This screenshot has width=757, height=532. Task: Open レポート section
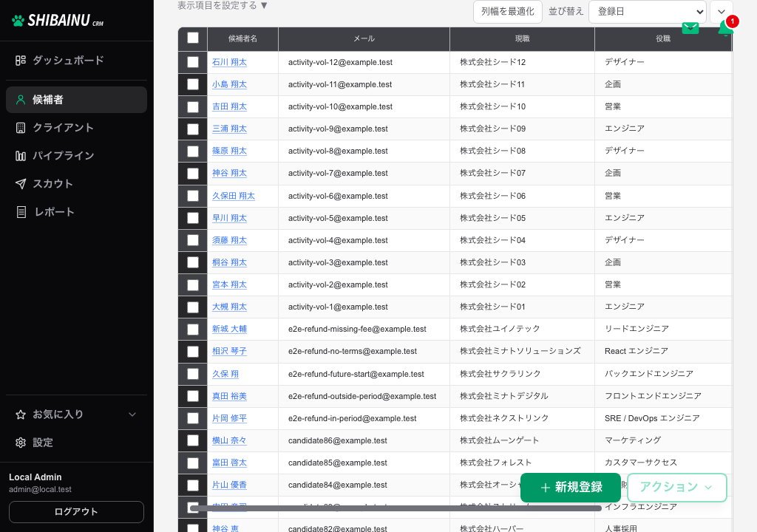click(x=76, y=212)
